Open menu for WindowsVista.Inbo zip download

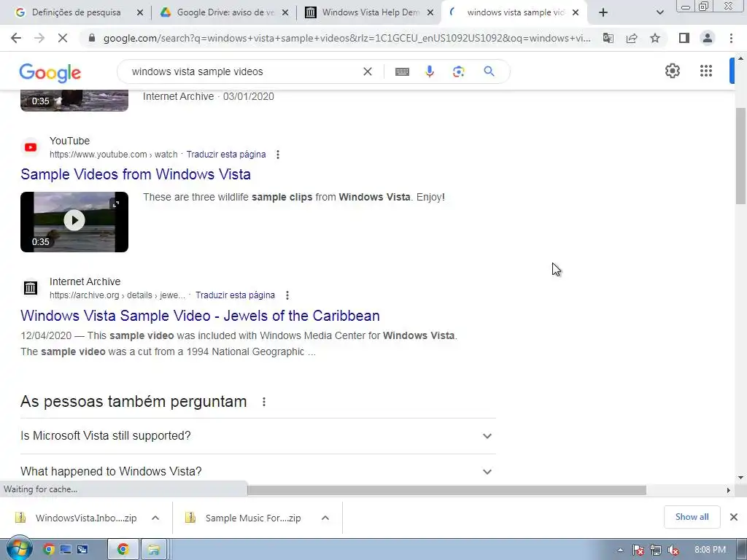[155, 518]
